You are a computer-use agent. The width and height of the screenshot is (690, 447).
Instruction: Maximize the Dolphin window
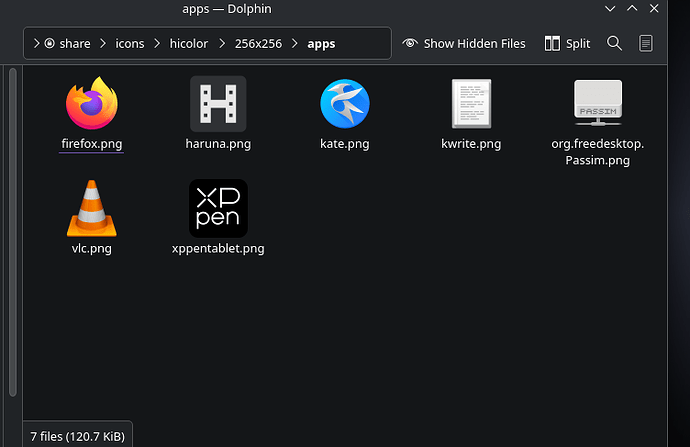(632, 8)
